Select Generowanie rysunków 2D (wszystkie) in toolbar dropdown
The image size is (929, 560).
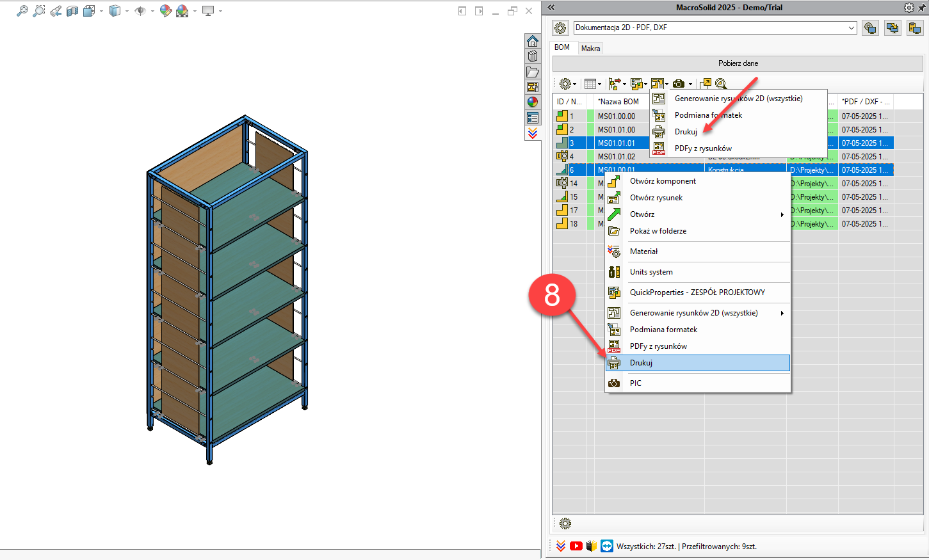739,99
